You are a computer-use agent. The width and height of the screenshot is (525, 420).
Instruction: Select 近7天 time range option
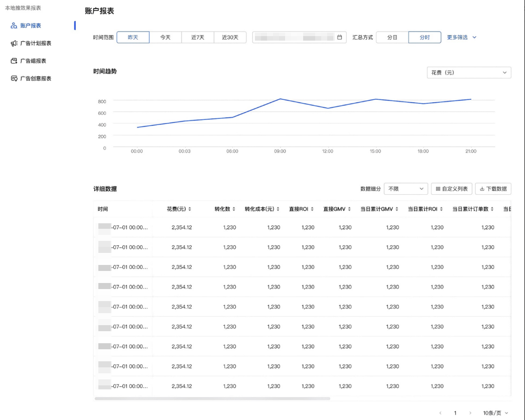click(198, 38)
